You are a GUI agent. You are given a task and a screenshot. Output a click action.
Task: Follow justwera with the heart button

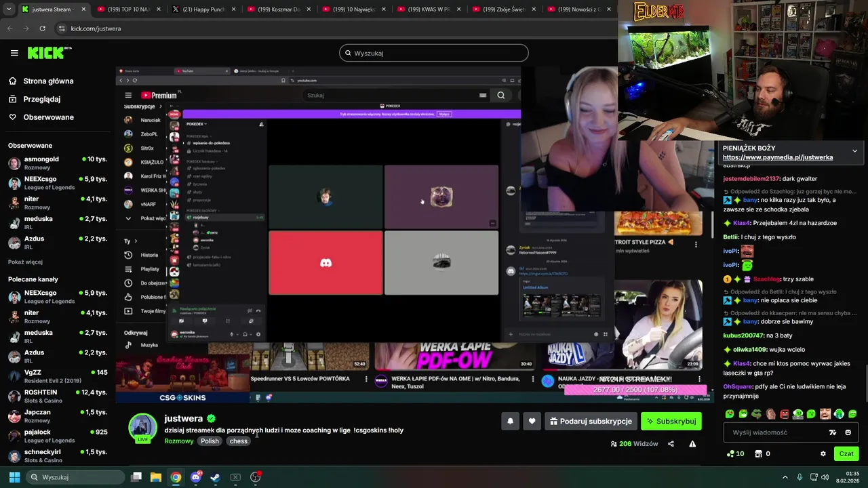pyautogui.click(x=532, y=421)
